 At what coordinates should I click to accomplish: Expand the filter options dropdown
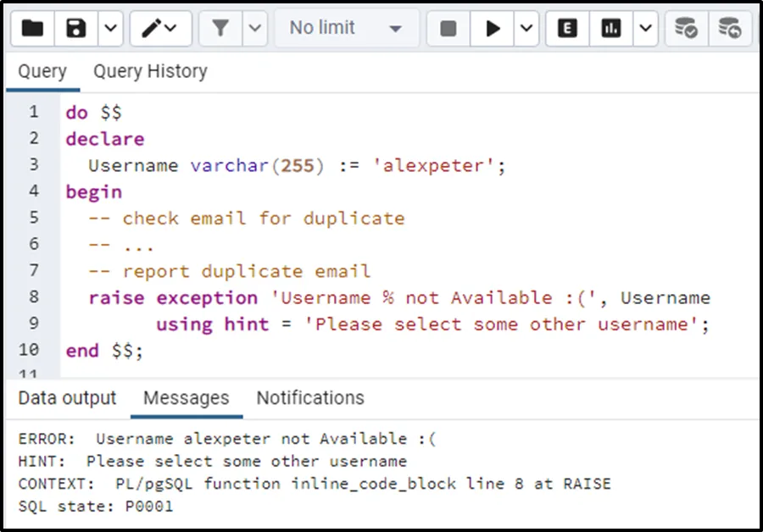(254, 28)
